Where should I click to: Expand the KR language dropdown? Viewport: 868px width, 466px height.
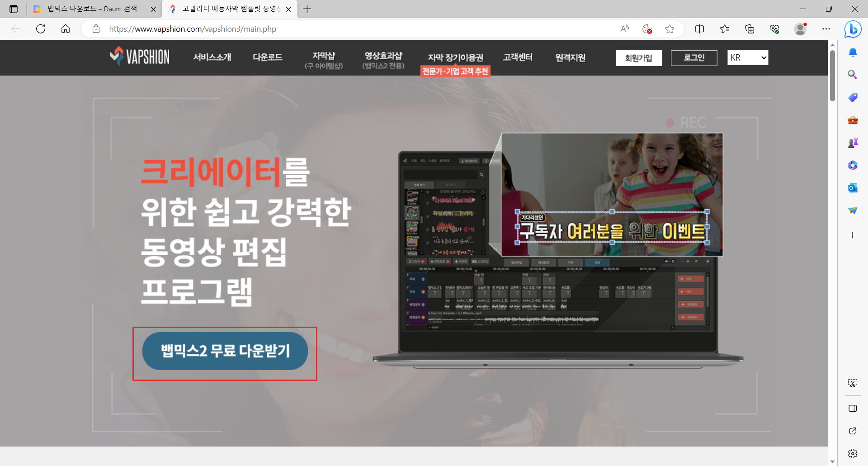click(748, 57)
